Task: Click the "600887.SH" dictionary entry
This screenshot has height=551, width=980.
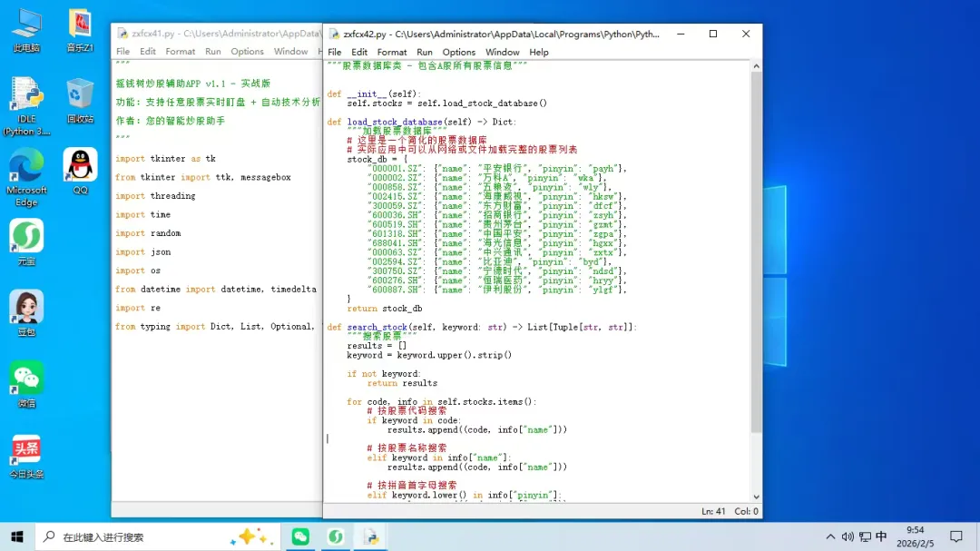Action: click(496, 290)
